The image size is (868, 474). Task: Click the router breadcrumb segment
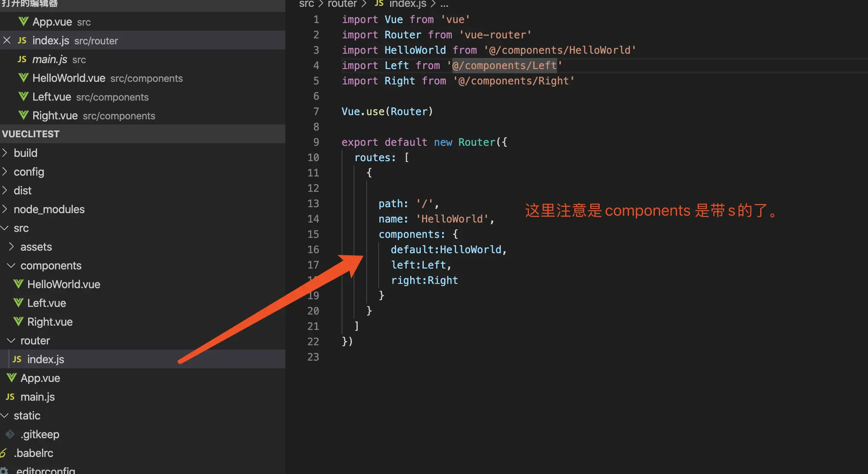pos(342,4)
